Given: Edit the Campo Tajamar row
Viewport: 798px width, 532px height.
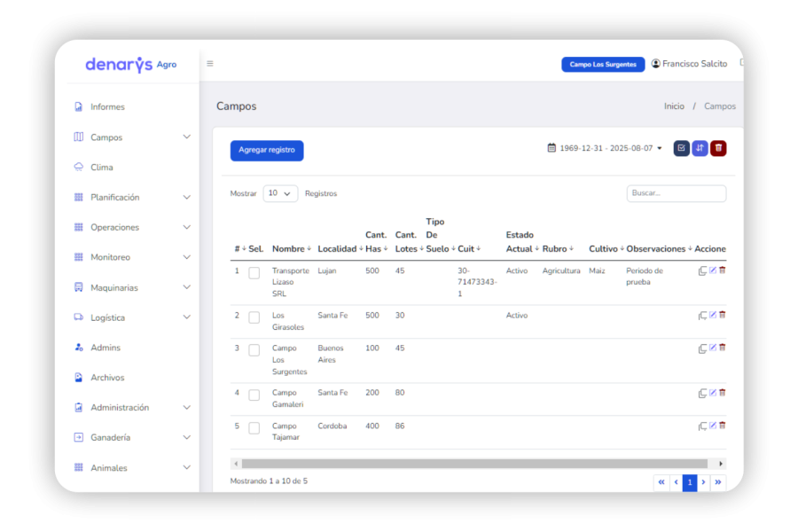Looking at the screenshot, I should 713,426.
